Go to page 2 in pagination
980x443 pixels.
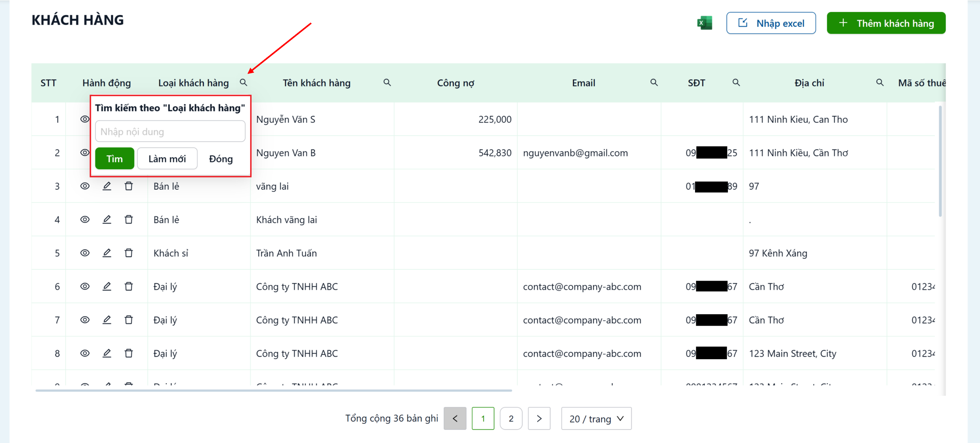pyautogui.click(x=511, y=418)
